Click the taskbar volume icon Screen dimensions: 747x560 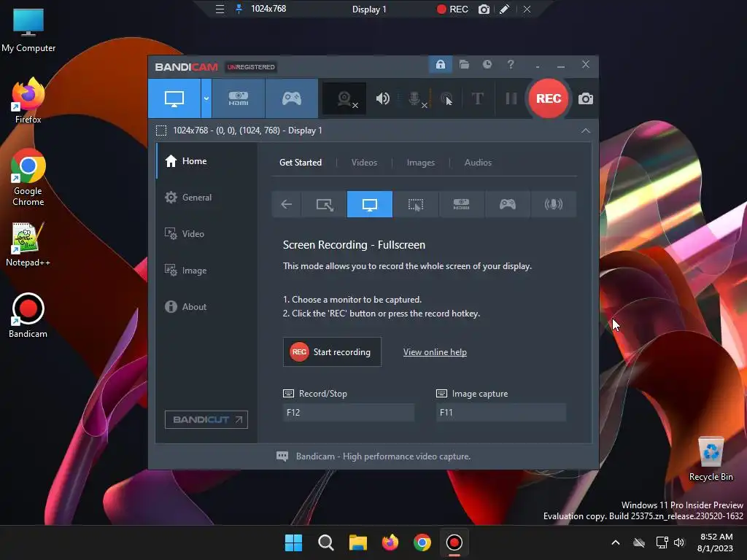(679, 542)
